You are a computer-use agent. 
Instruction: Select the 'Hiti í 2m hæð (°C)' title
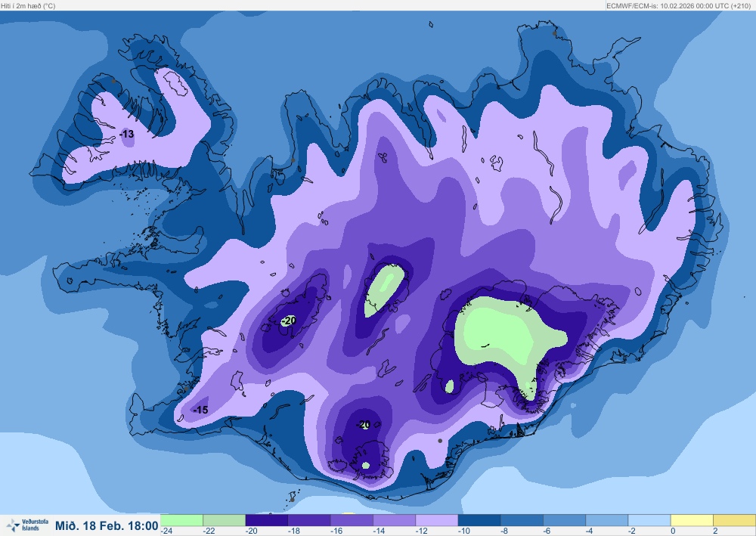click(28, 6)
